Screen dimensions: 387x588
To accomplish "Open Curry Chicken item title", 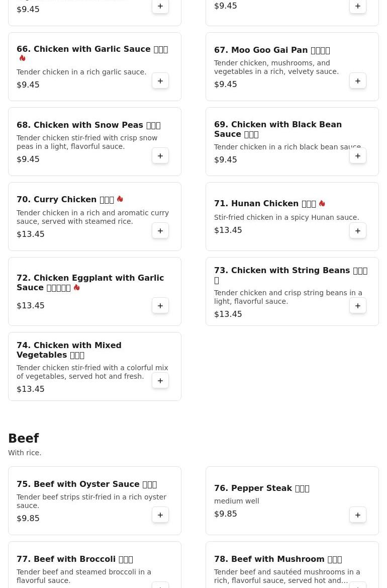I will 65,200.
